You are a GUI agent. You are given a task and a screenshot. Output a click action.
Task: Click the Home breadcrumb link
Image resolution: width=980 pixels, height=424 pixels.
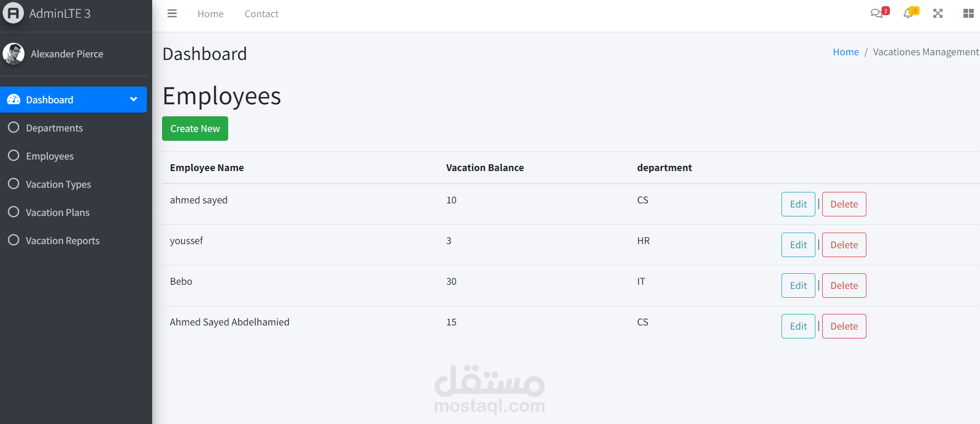[846, 52]
